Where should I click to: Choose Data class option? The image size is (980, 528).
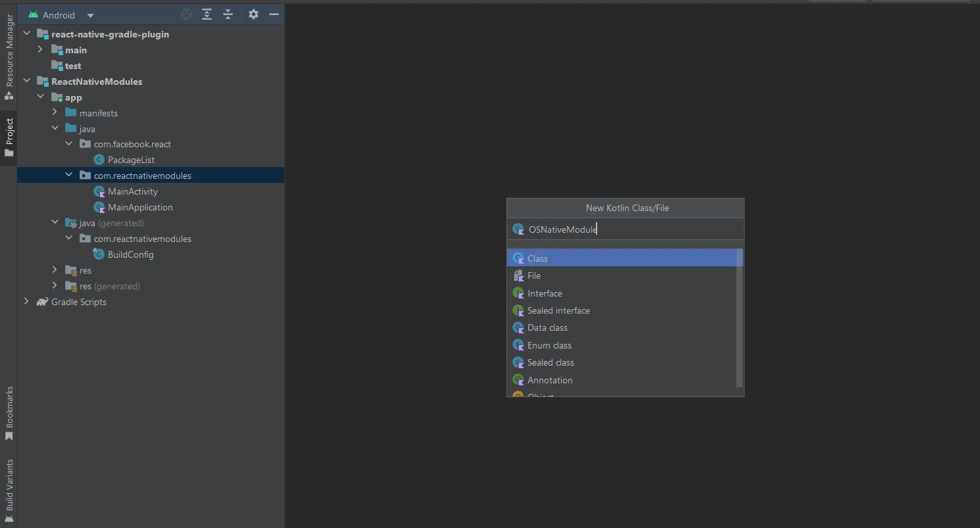coord(622,327)
